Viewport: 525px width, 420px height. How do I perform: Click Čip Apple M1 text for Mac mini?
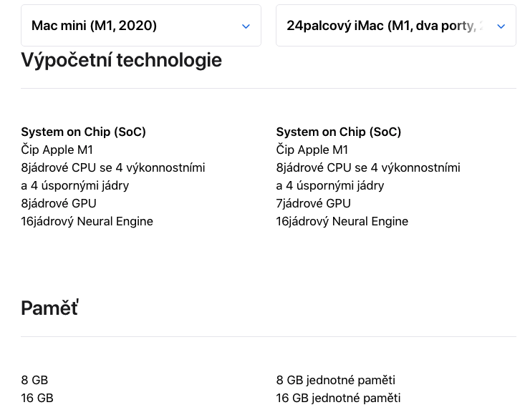[x=57, y=150]
